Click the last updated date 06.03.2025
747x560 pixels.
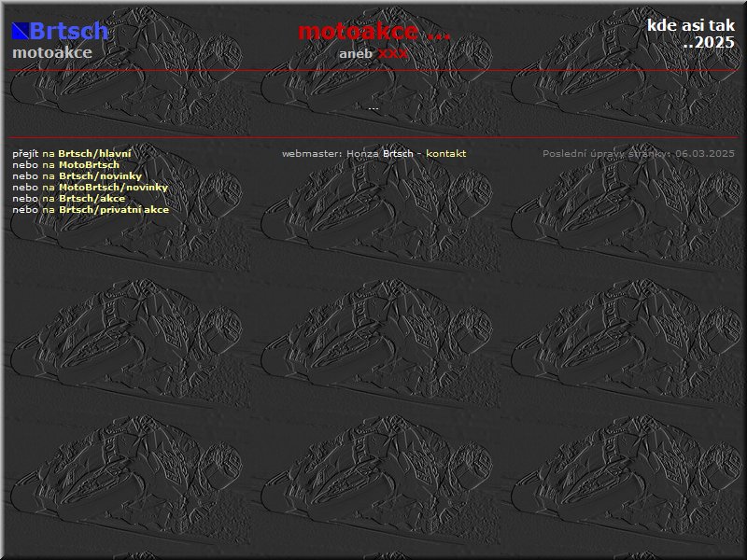click(x=705, y=153)
